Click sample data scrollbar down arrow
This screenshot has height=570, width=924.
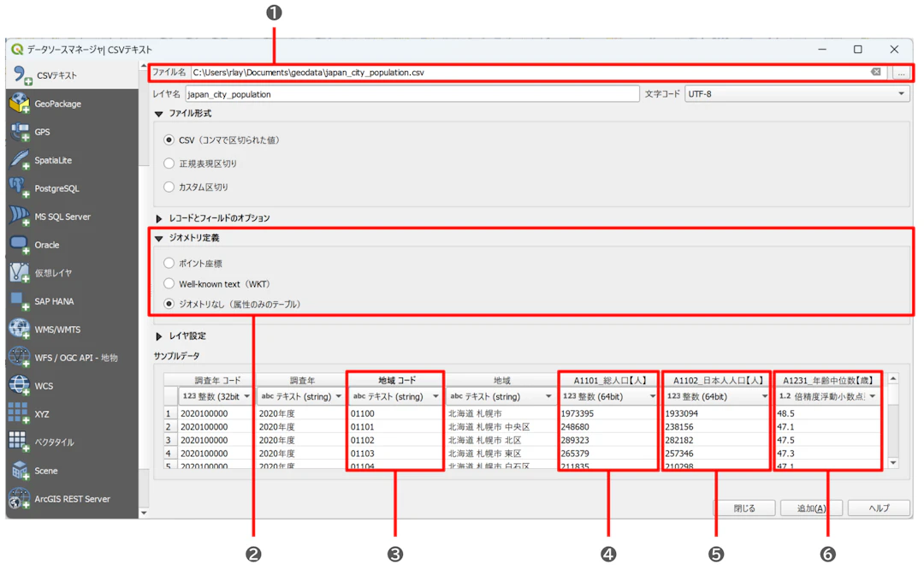coord(893,463)
